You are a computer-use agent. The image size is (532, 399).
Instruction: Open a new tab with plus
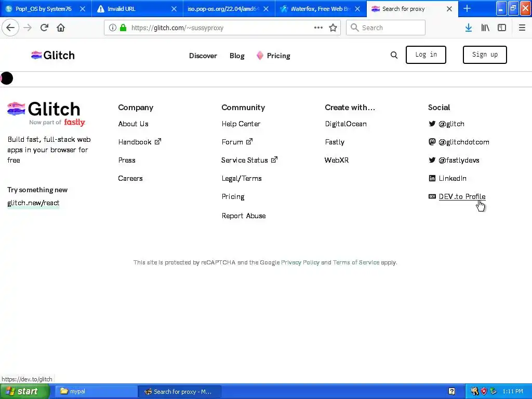[467, 8]
